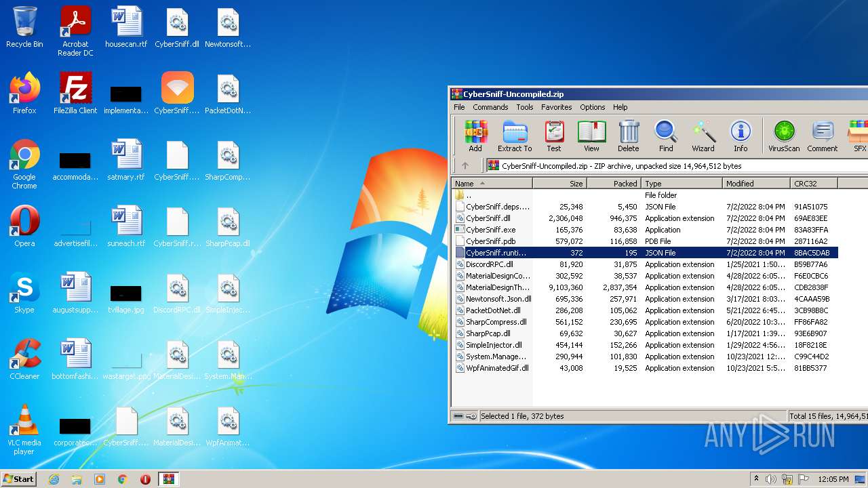
Task: Open the Recycle Bin desktop icon
Action: 24,27
